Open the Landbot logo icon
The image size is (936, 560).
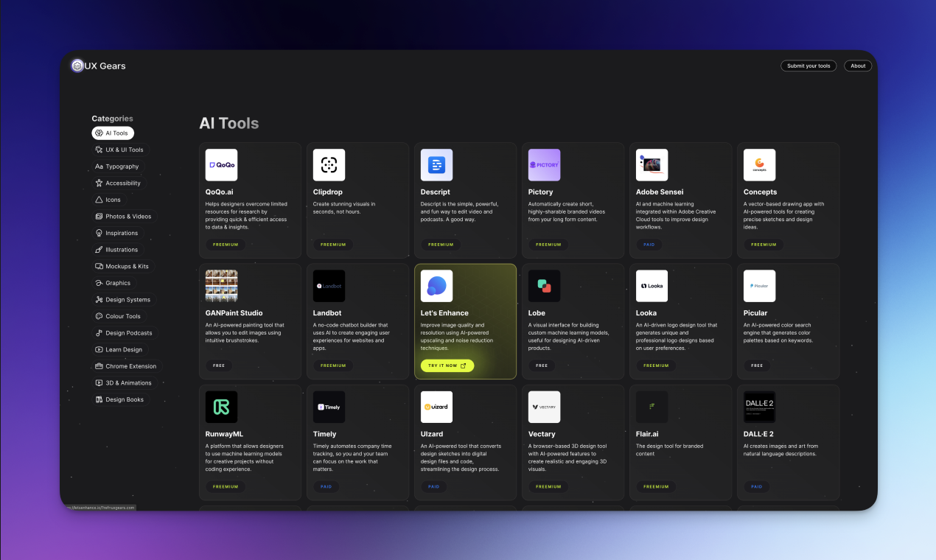[329, 286]
